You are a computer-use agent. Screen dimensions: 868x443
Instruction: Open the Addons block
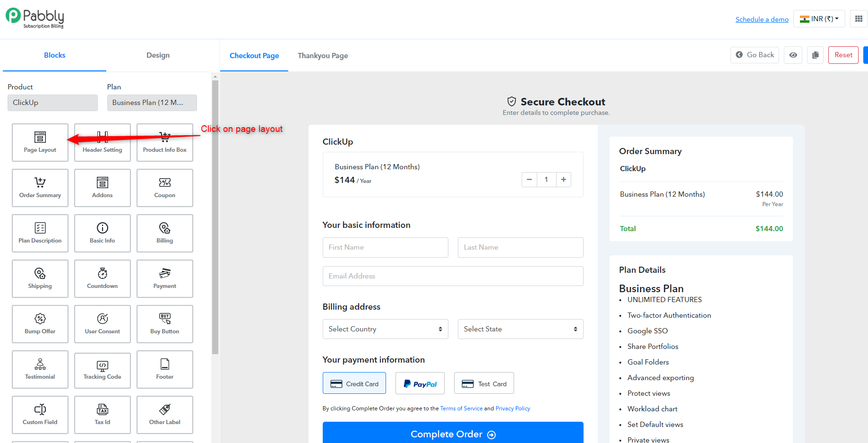tap(103, 188)
